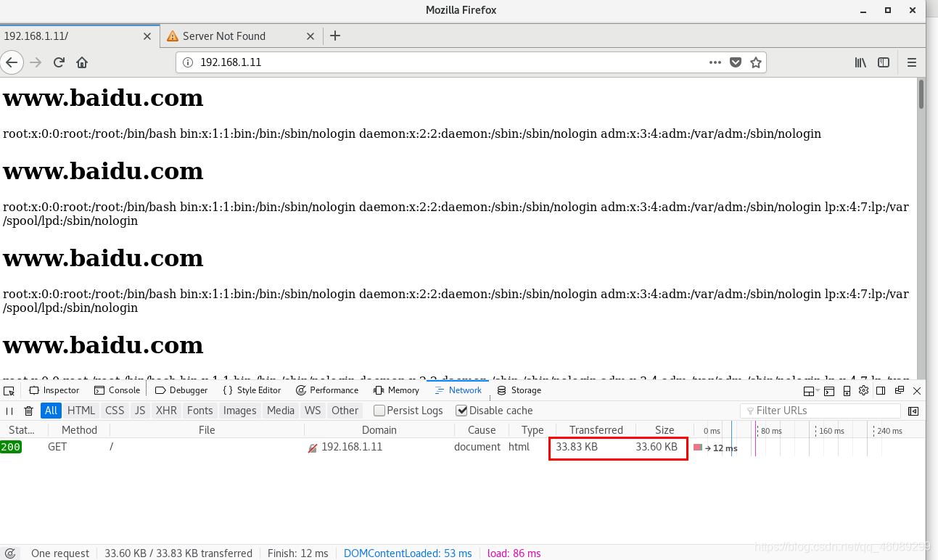Viewport: 938px width, 560px height.
Task: Filter requests by Other
Action: pyautogui.click(x=345, y=411)
